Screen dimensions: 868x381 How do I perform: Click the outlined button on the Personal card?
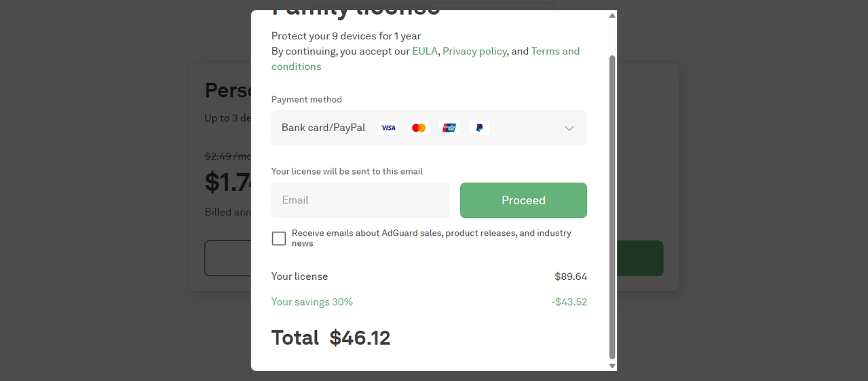pyautogui.click(x=227, y=258)
